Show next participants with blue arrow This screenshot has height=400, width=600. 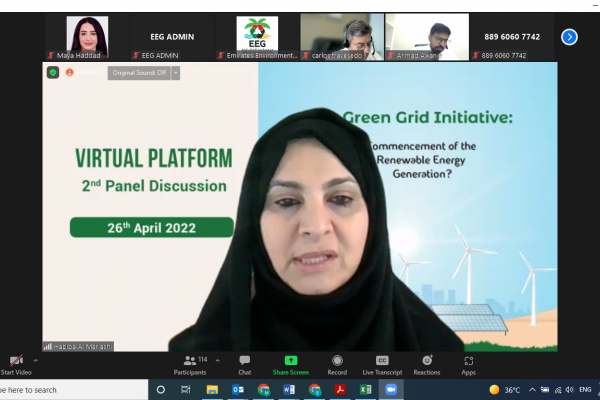pos(569,37)
